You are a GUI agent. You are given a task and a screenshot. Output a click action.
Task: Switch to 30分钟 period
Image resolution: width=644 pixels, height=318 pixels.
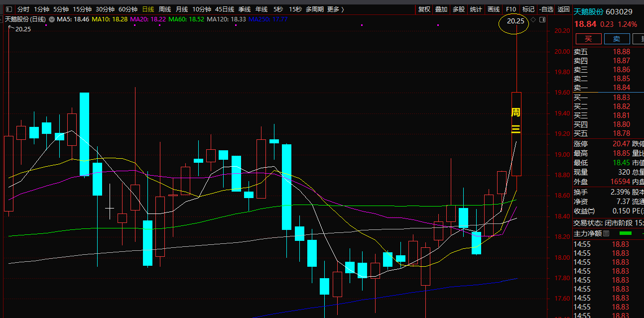tap(105, 9)
